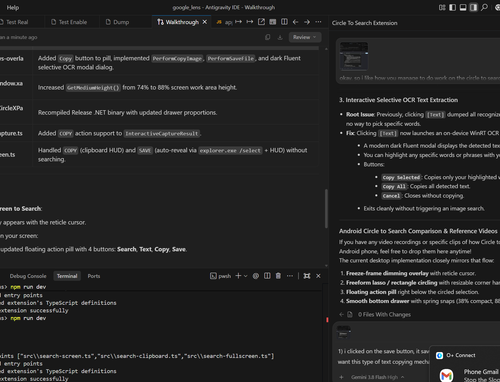Image resolution: width=500 pixels, height=382 pixels.
Task: Open the Help menu
Action: click(x=13, y=7)
